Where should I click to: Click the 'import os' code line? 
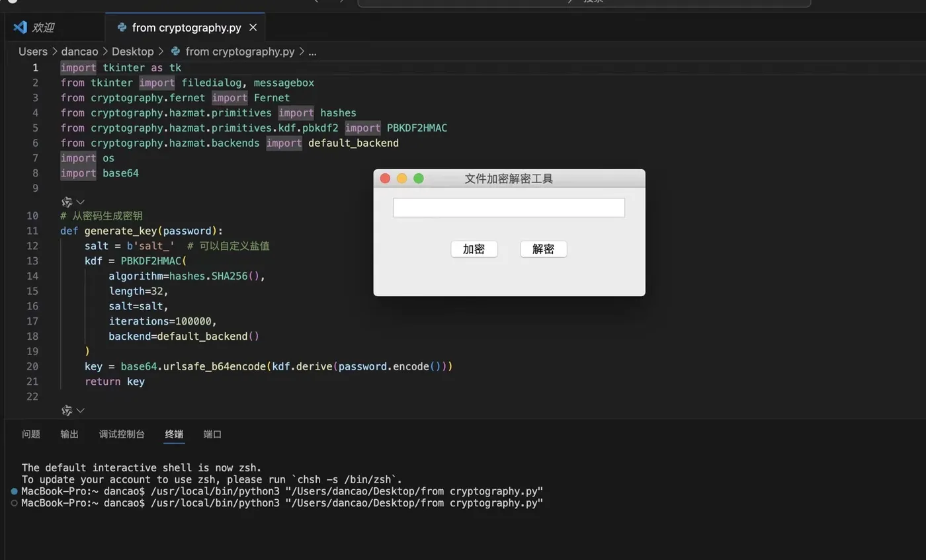click(x=87, y=158)
